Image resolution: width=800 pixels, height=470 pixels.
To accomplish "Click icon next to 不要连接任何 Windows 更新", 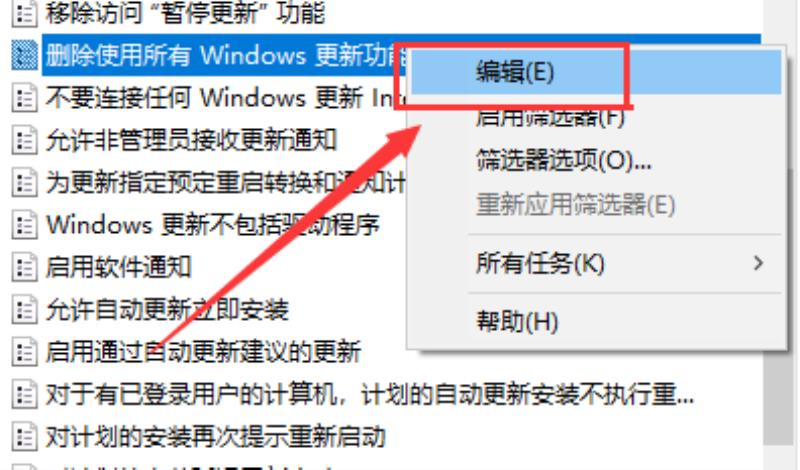I will 24,97.
